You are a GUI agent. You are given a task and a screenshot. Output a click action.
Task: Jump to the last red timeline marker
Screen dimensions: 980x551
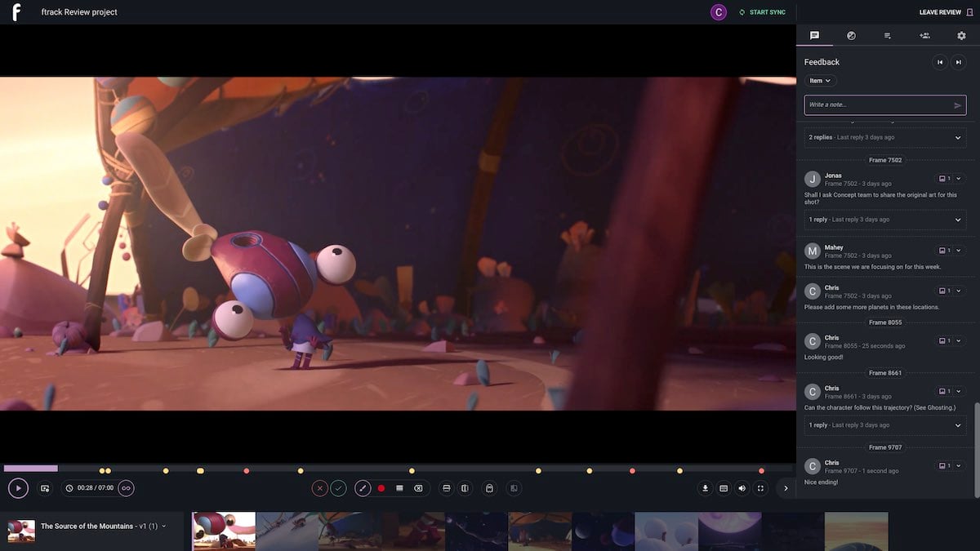(x=761, y=471)
